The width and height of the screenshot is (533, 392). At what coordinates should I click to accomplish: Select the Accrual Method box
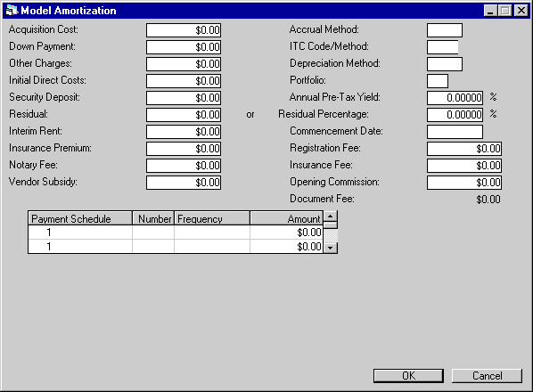tap(445, 30)
